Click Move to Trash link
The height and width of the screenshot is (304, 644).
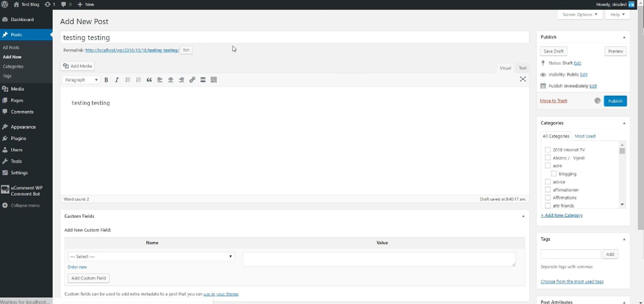(x=553, y=101)
